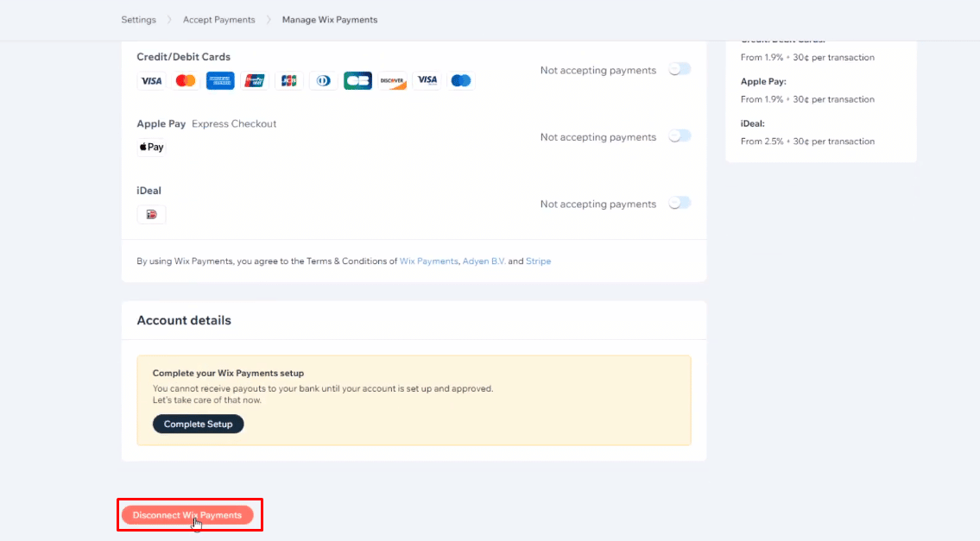Image resolution: width=980 pixels, height=541 pixels.
Task: Click the UnionPay card icon
Action: click(x=255, y=80)
